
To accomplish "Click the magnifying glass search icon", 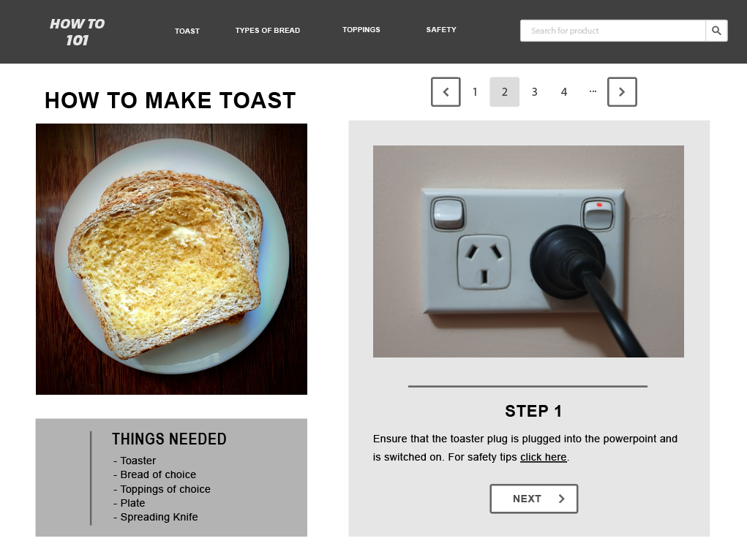I will pos(716,31).
